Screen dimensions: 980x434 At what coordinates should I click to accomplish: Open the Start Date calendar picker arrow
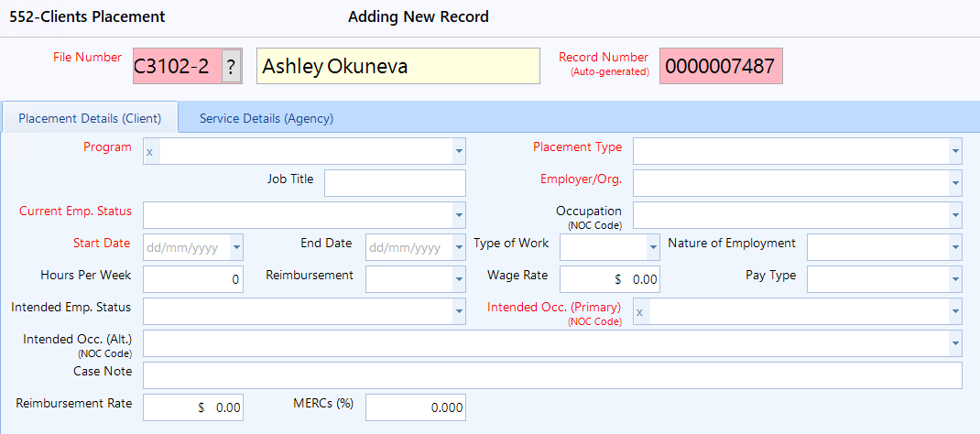pos(236,247)
